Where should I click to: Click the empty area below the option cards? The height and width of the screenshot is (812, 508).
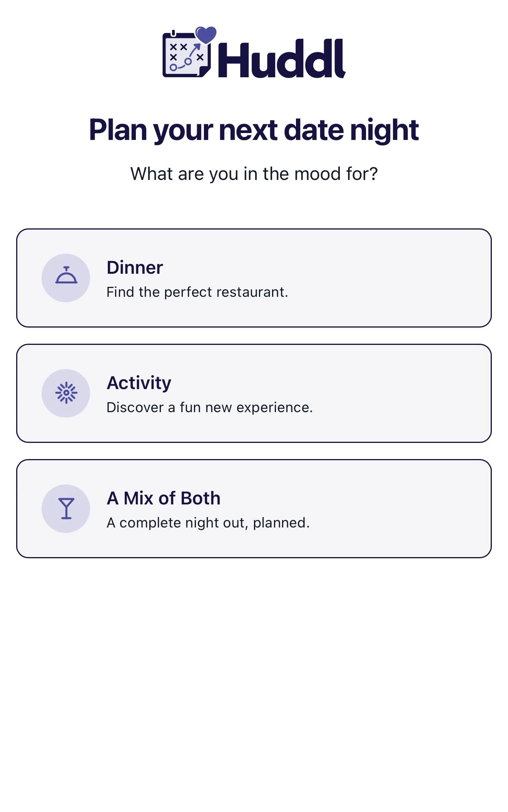(254, 684)
